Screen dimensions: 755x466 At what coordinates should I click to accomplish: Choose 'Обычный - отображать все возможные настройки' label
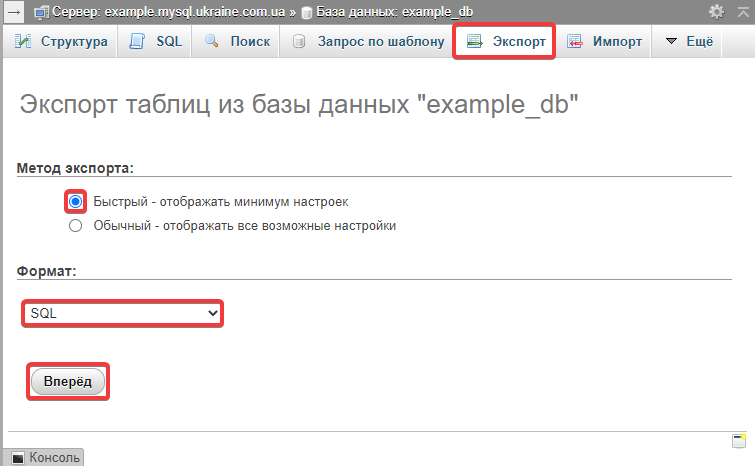tap(244, 226)
